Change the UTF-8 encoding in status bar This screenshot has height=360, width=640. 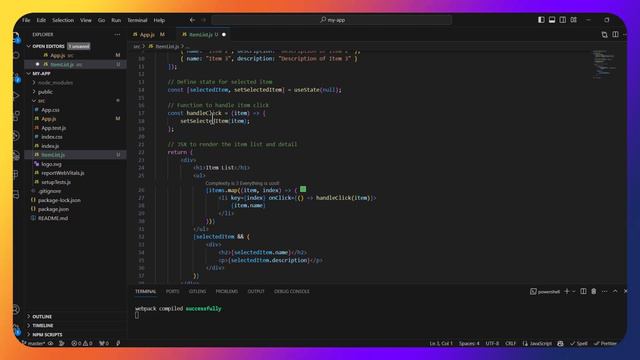[492, 343]
